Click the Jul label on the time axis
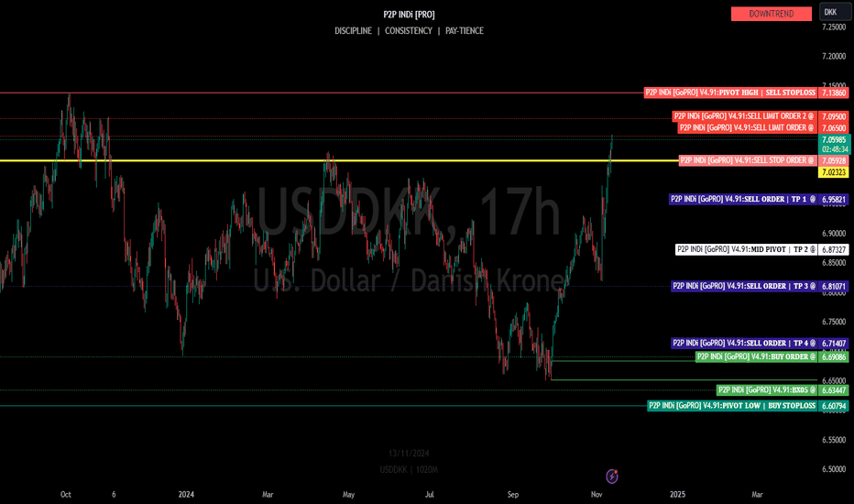The image size is (854, 504). [430, 494]
